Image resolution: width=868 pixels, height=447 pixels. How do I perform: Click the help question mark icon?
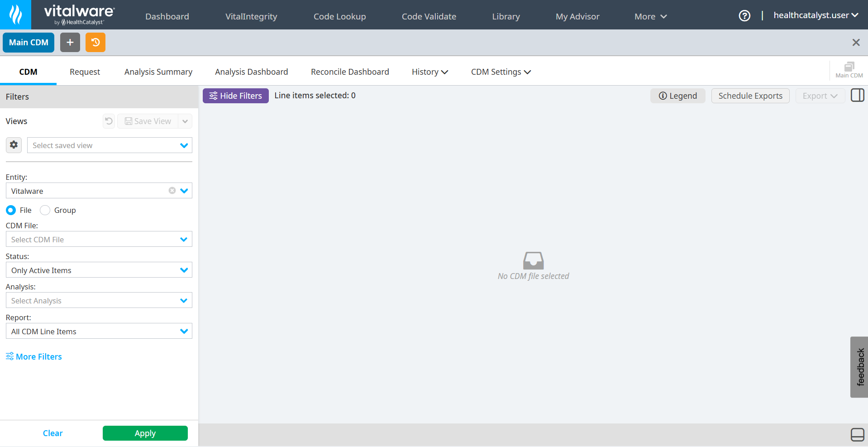pyautogui.click(x=744, y=16)
